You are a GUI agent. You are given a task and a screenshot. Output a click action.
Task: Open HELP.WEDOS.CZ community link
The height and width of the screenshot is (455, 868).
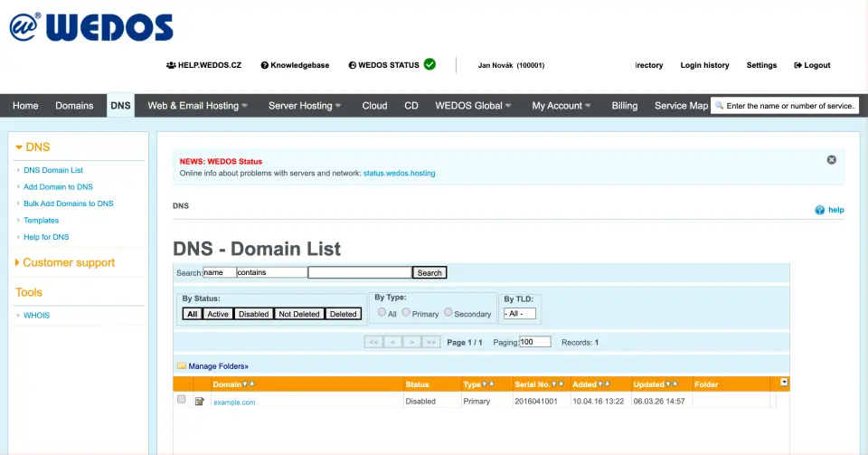203,65
